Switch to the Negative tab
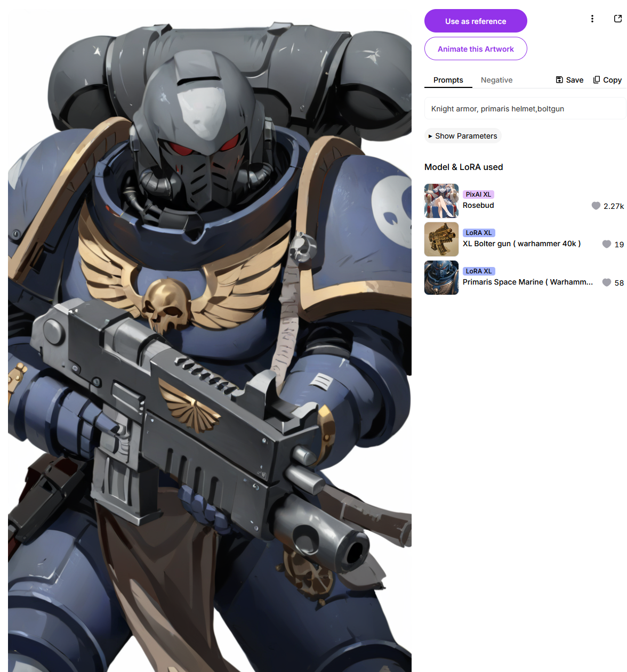The width and height of the screenshot is (627, 672). click(x=496, y=80)
